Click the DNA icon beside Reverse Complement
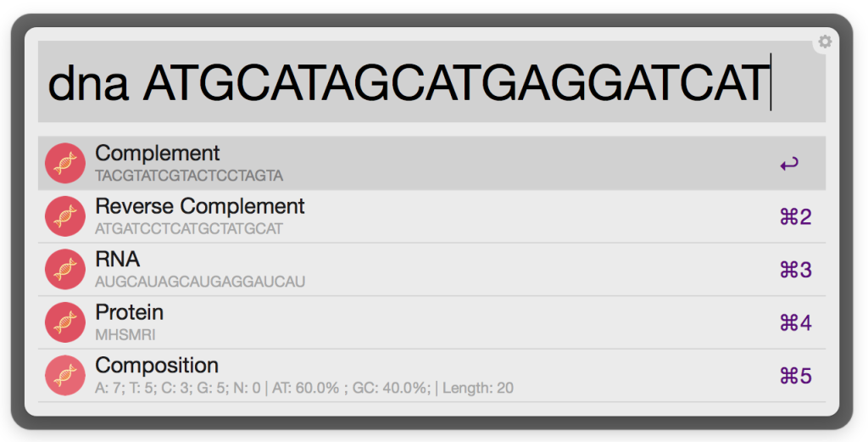Image resolution: width=868 pixels, height=442 pixels. (65, 217)
